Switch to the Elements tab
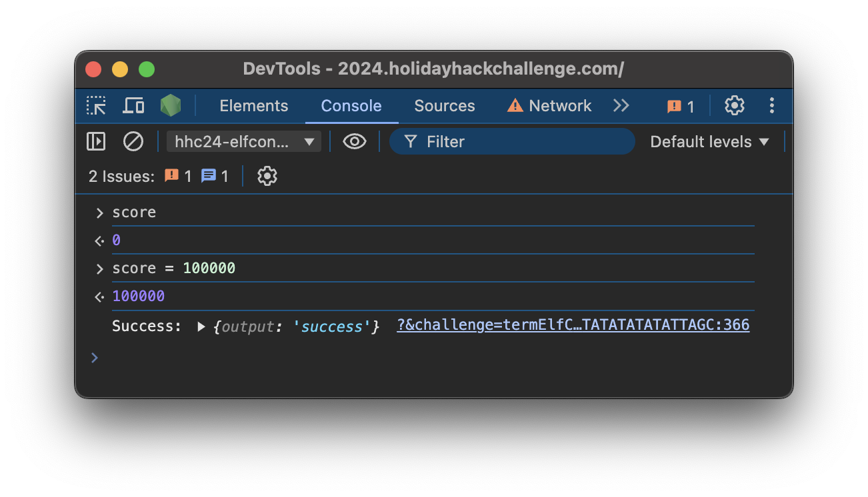Image resolution: width=868 pixels, height=497 pixels. [253, 106]
